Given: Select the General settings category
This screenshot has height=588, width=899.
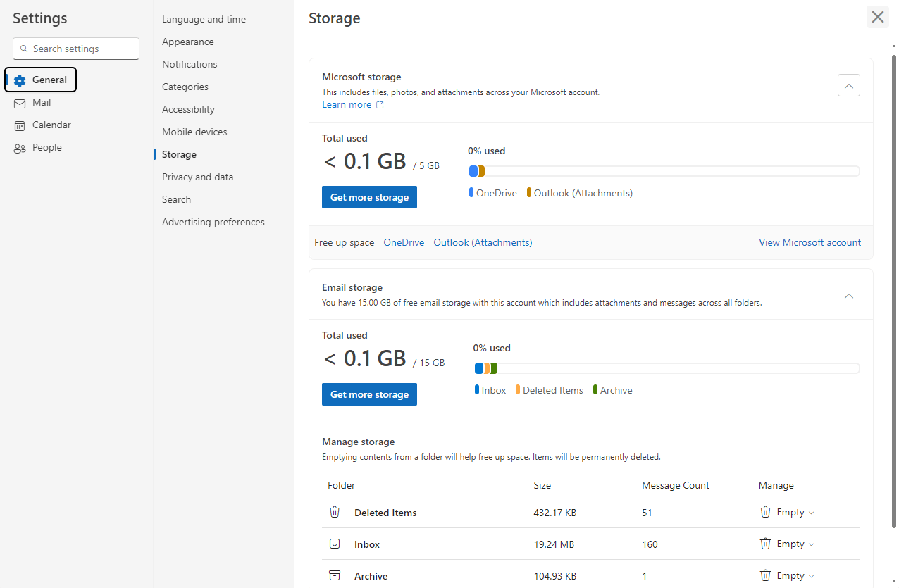Looking at the screenshot, I should (x=41, y=80).
